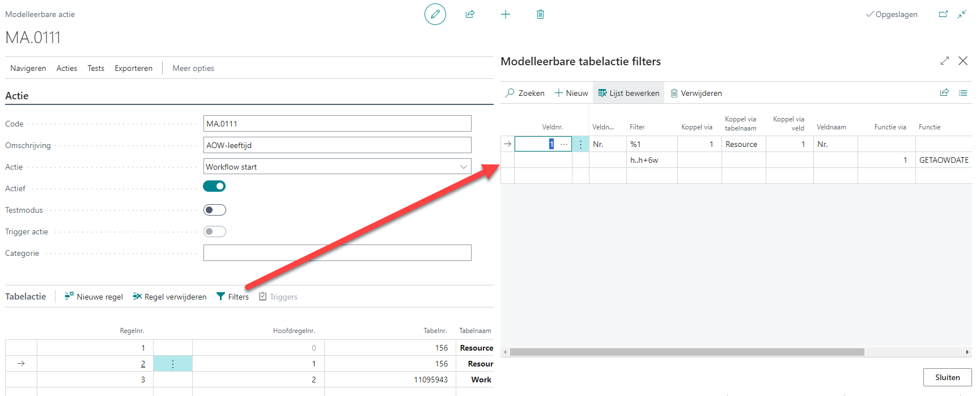The image size is (980, 396).
Task: Click the list view options icon
Action: point(963,93)
